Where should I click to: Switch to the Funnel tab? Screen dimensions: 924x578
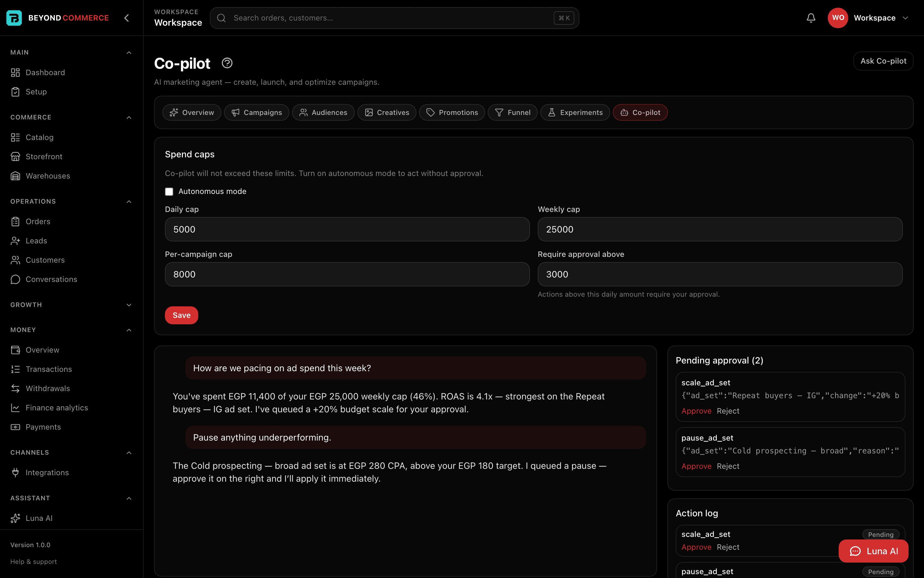coord(513,112)
